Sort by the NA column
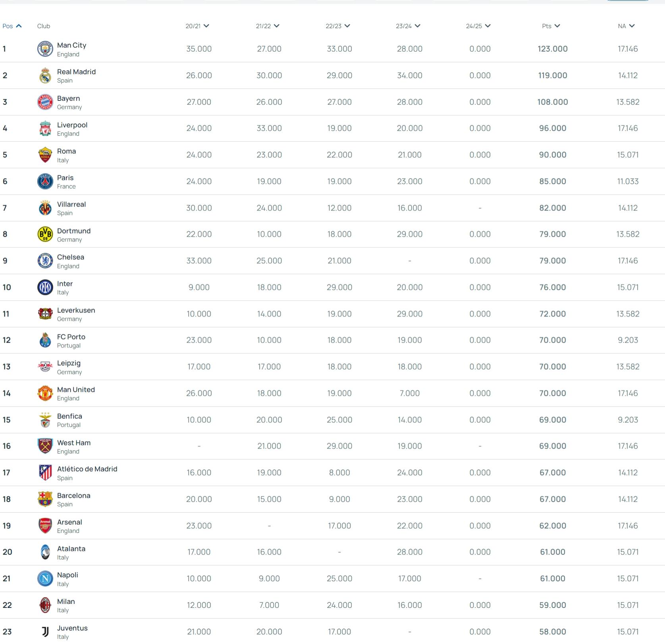This screenshot has height=644, width=665. click(x=626, y=26)
